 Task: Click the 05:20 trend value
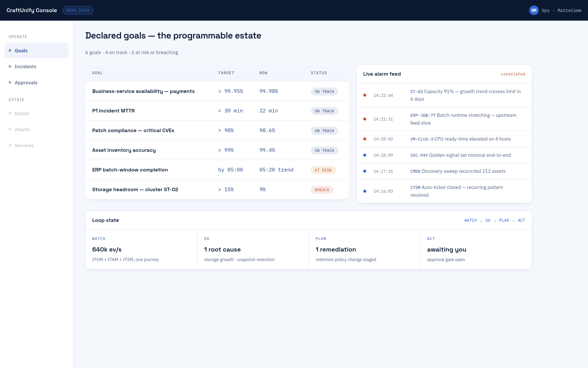pyautogui.click(x=276, y=170)
